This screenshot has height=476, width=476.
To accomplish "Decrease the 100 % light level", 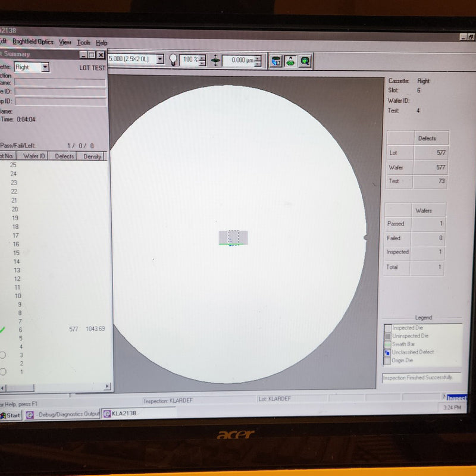I will [202, 63].
